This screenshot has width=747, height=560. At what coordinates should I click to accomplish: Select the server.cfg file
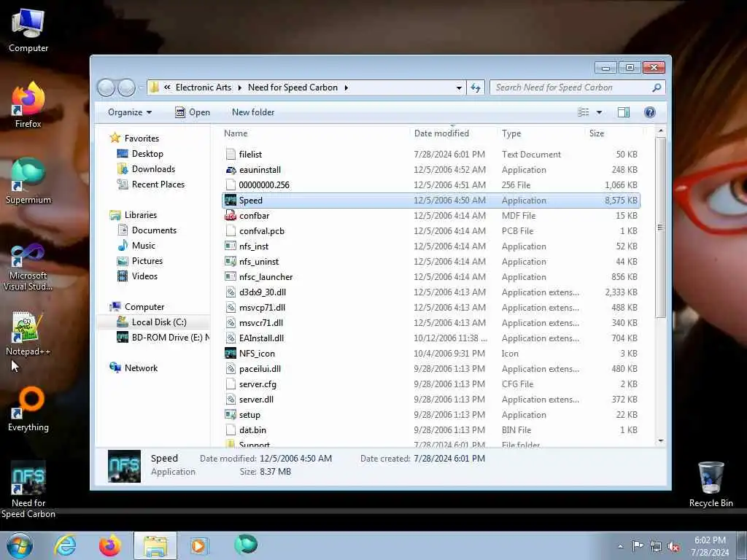[x=431, y=384]
